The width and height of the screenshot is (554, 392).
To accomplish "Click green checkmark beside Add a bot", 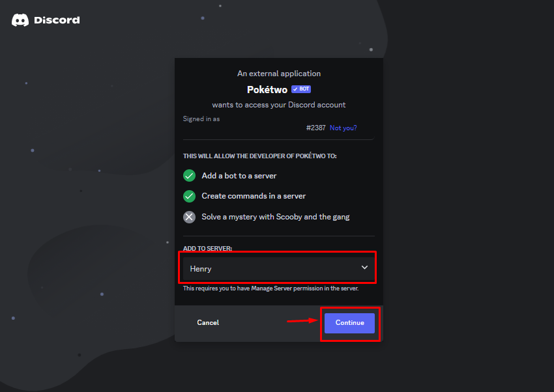I will click(190, 176).
